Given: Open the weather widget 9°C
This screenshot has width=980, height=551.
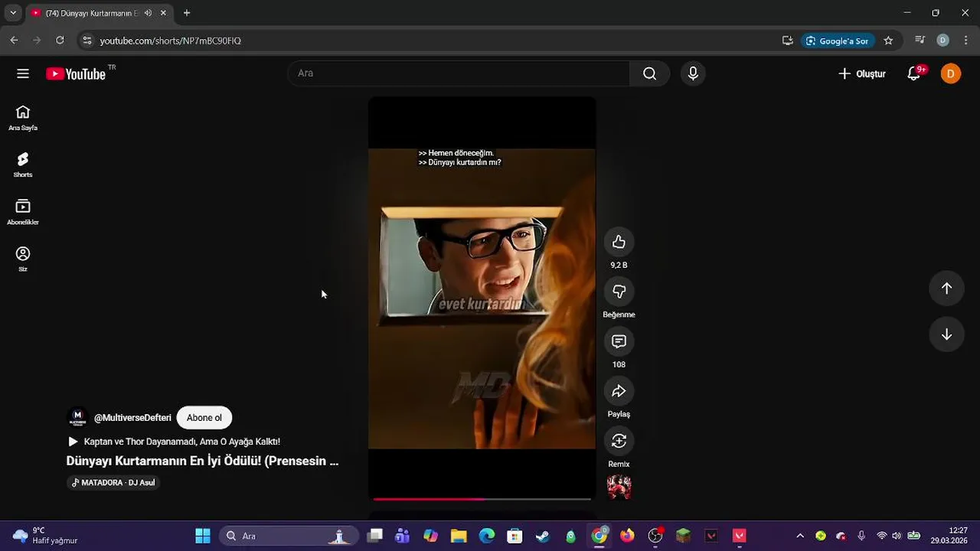Looking at the screenshot, I should (46, 536).
